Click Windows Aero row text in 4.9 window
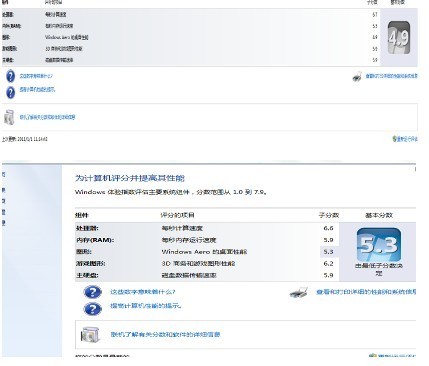Viewport: 429px width, 366px height. 67,37
